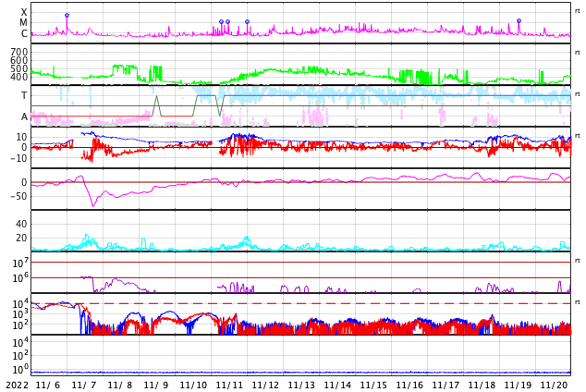Select the second flare marker on 11/11
The image size is (586, 392).
tap(228, 21)
